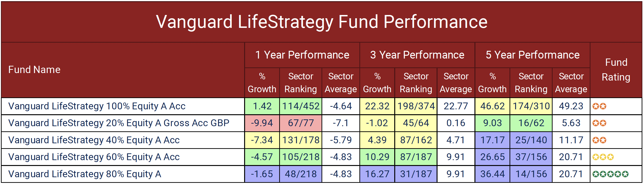Image resolution: width=644 pixels, height=184 pixels.
Task: Click the Fund Name column header
Action: 34,70
